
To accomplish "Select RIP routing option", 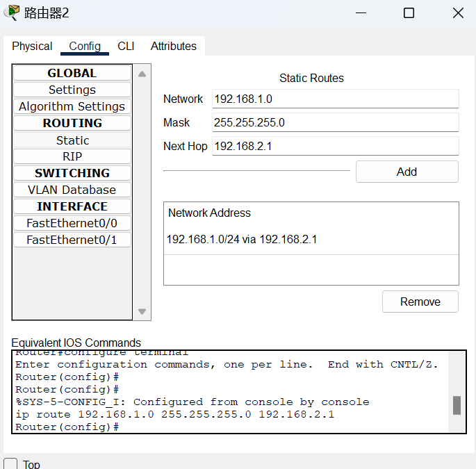I will click(72, 156).
